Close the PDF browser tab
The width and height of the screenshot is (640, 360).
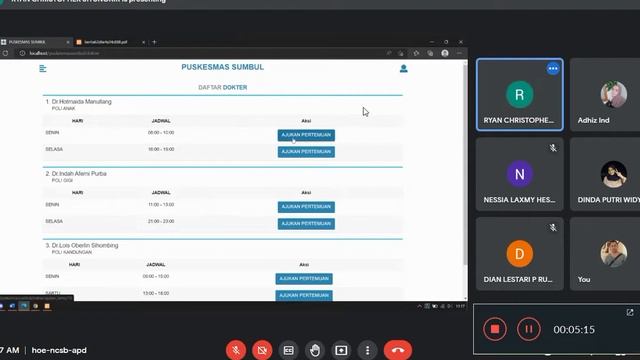click(x=144, y=42)
